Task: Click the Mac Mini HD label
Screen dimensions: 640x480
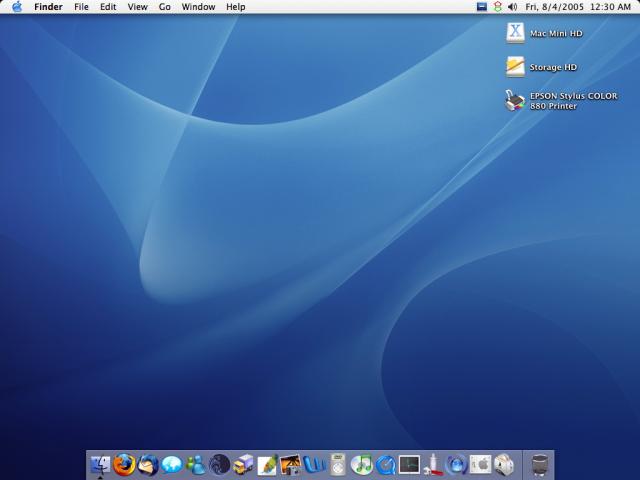Action: click(556, 33)
